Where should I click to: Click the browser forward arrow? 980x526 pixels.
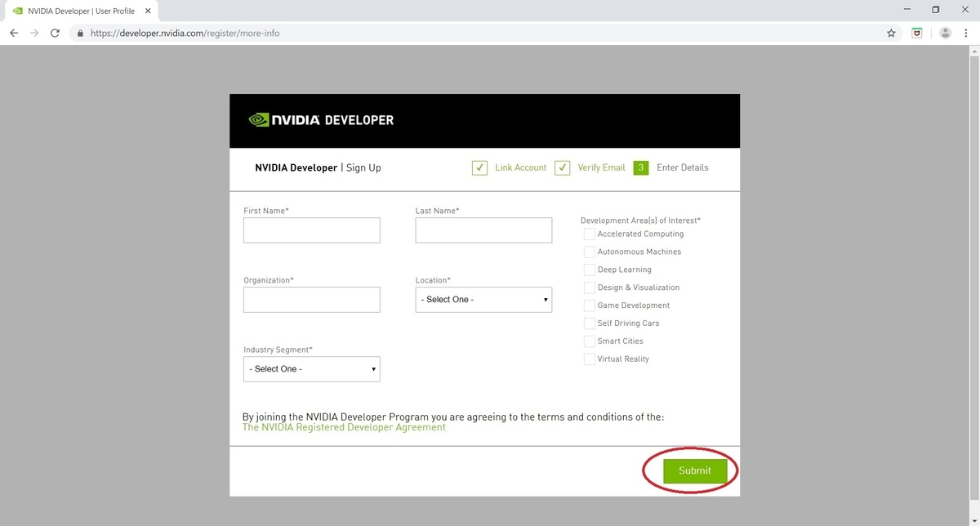pyautogui.click(x=34, y=33)
